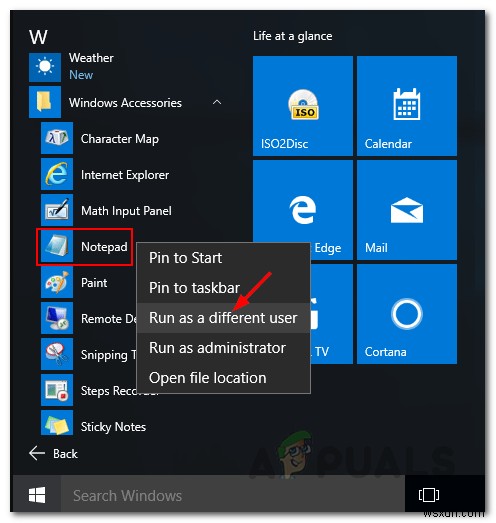Click the Weather label text
This screenshot has width=496, height=523.
(91, 58)
